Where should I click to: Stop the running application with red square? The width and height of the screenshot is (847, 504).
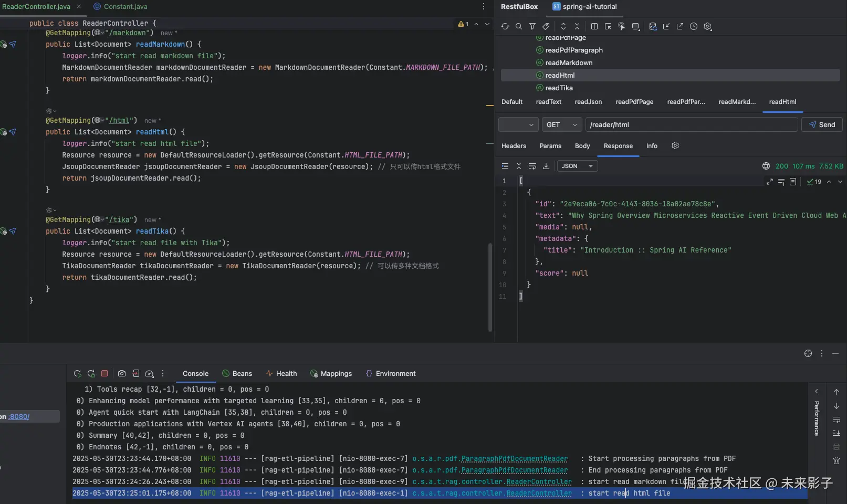point(104,373)
